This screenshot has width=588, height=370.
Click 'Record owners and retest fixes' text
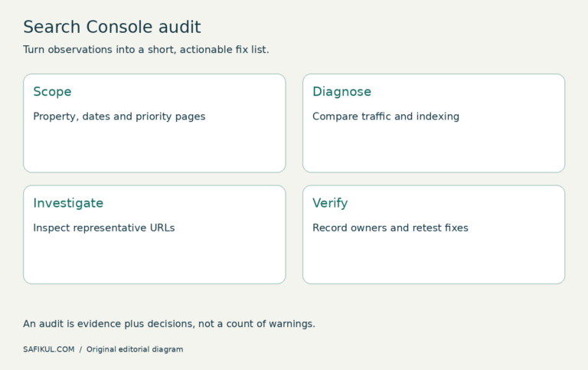click(x=390, y=228)
